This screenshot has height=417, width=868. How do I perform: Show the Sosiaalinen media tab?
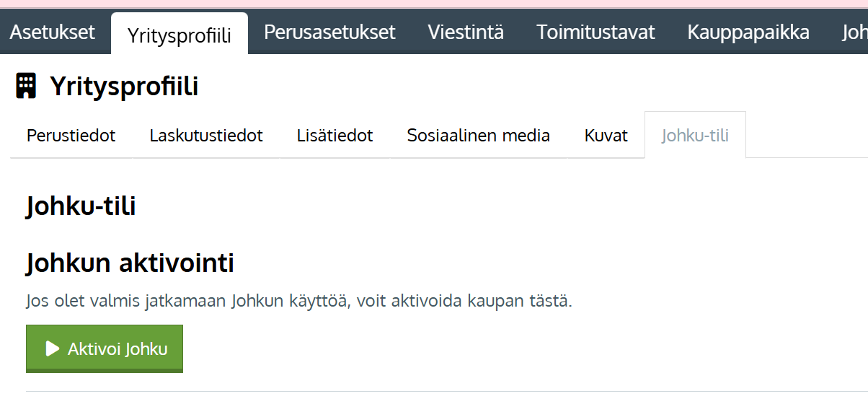(478, 136)
